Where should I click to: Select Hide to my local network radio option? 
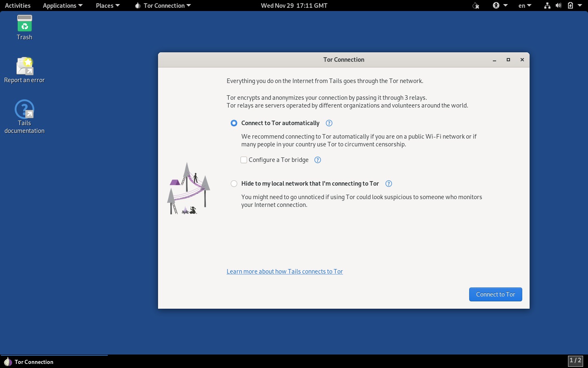click(234, 184)
